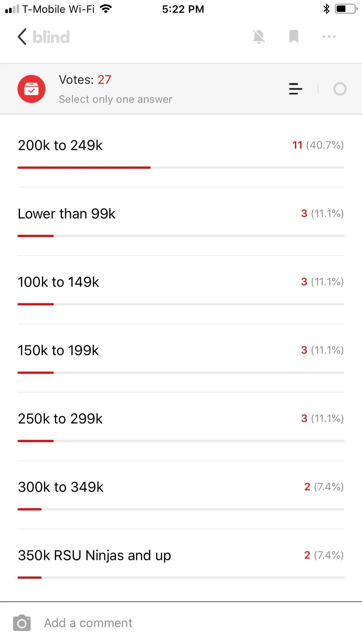Select the "200k to 249k" poll answer
The width and height of the screenshot is (362, 644).
coord(60,146)
